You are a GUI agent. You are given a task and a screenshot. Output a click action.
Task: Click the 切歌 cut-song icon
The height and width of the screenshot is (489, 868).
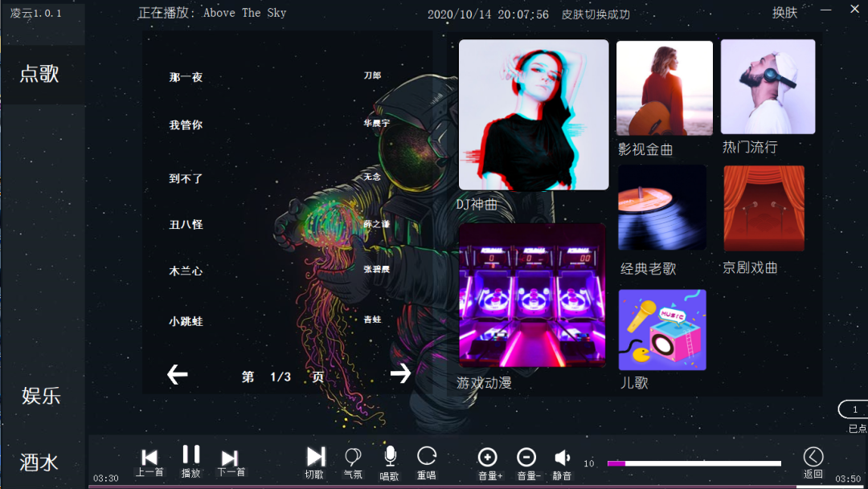point(316,457)
